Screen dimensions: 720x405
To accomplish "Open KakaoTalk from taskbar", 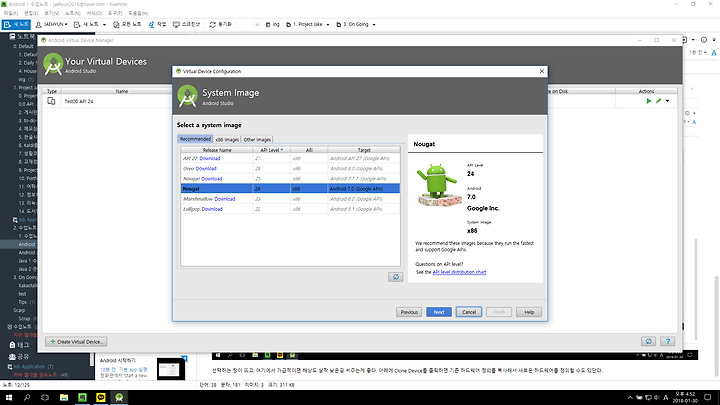I will point(101,398).
